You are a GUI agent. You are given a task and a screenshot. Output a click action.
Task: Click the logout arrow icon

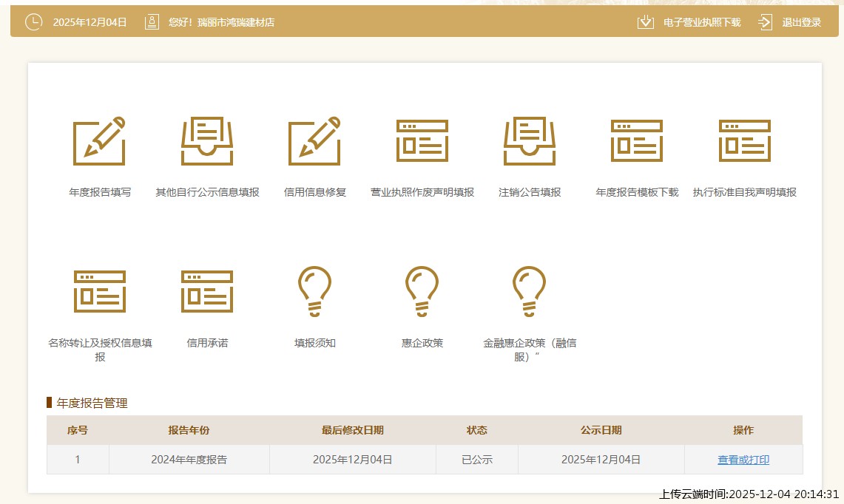click(765, 22)
